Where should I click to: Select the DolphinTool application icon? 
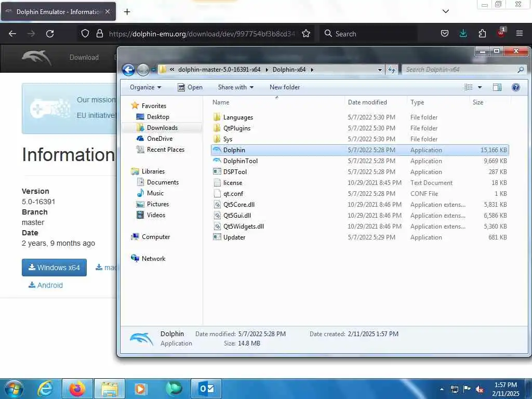217,161
